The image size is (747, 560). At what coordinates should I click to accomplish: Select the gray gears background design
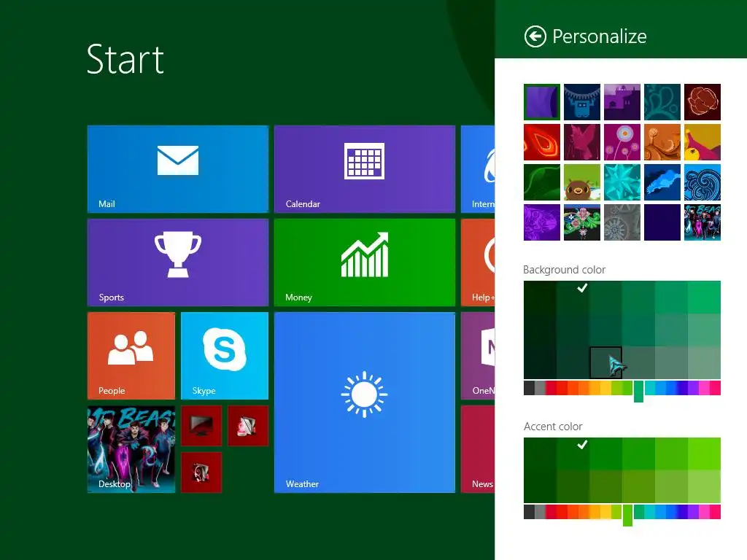622,222
